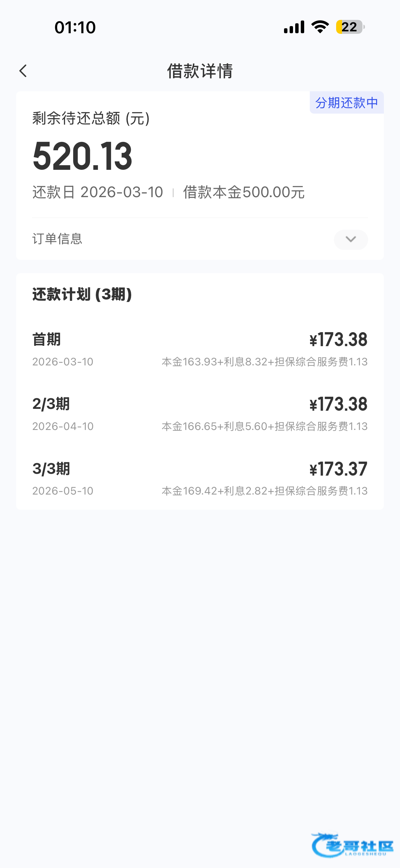Screen dimensions: 400x868
Task: Tap the Wi-Fi status icon
Action: (320, 27)
